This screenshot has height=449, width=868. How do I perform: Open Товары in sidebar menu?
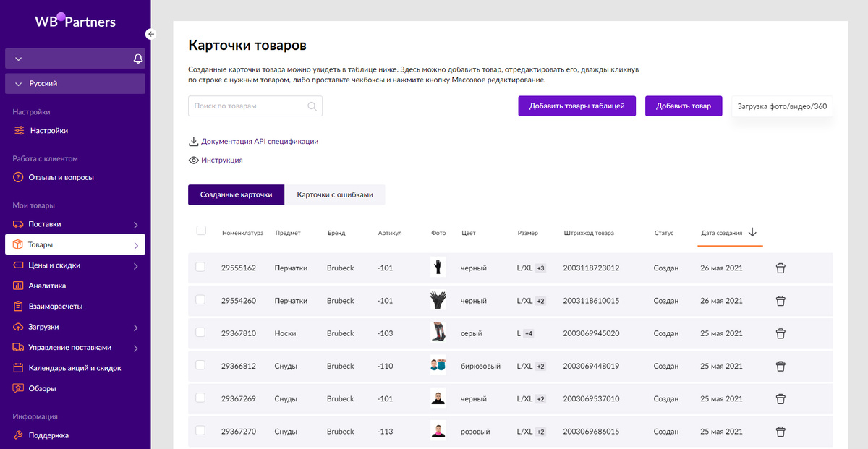click(x=75, y=245)
